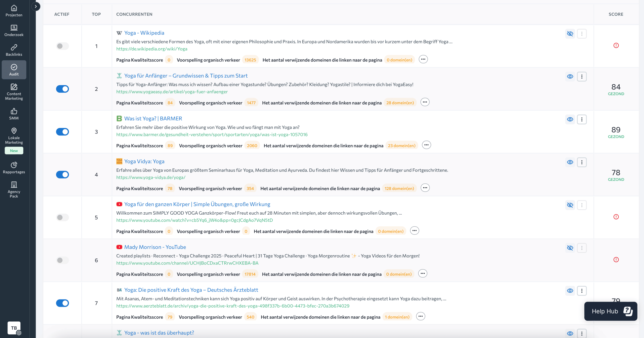
Task: Show more metrics for Deutsches Ärzteblatt row
Action: (x=420, y=316)
